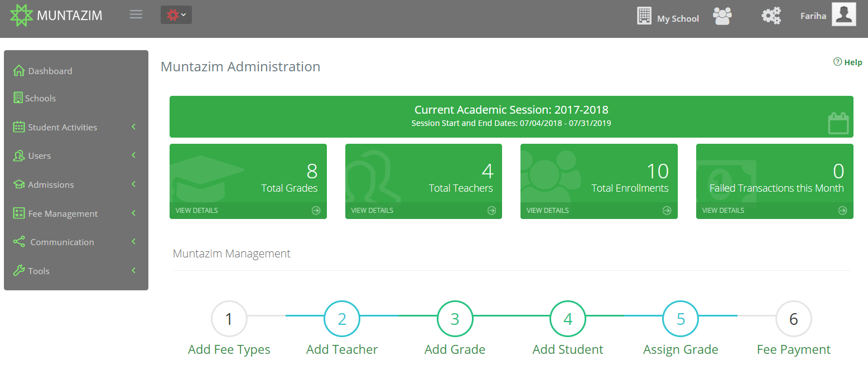The height and width of the screenshot is (375, 868).
Task: Click the Communication share icon
Action: point(19,242)
